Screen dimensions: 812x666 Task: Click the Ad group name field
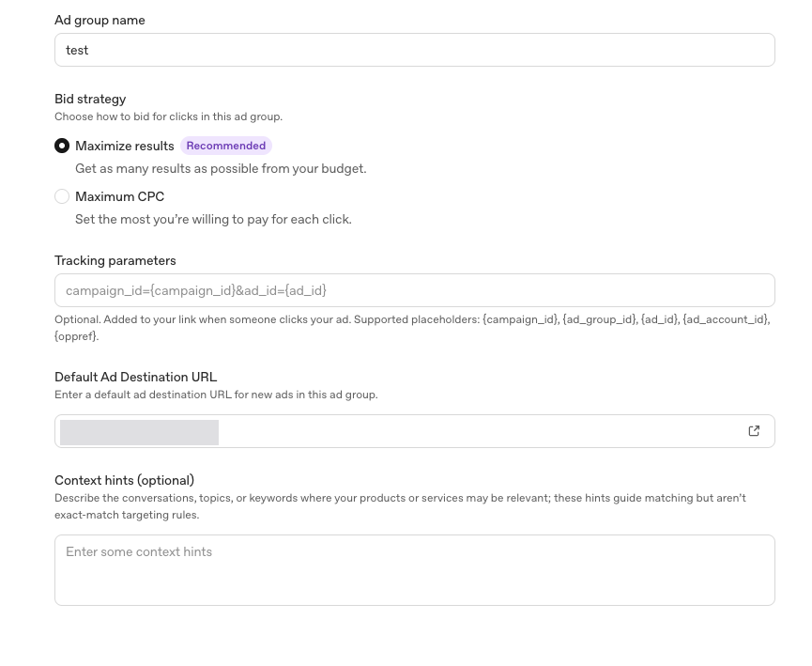pyautogui.click(x=414, y=50)
